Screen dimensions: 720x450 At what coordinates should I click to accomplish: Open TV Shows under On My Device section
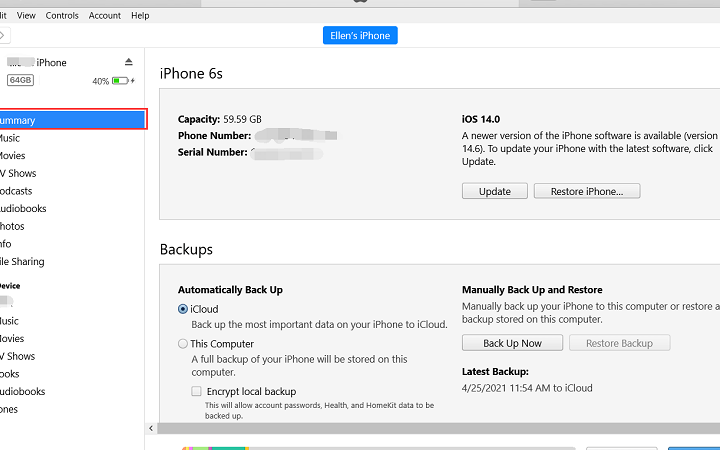pos(17,356)
